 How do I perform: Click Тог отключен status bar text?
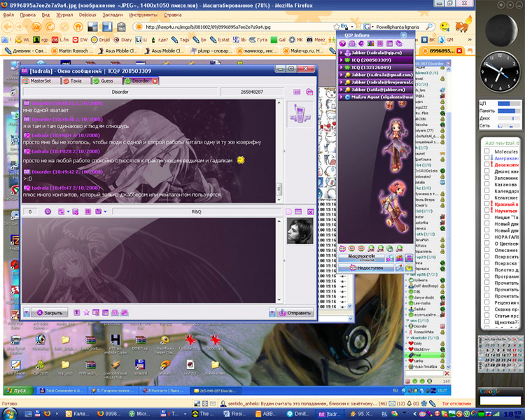456,404
